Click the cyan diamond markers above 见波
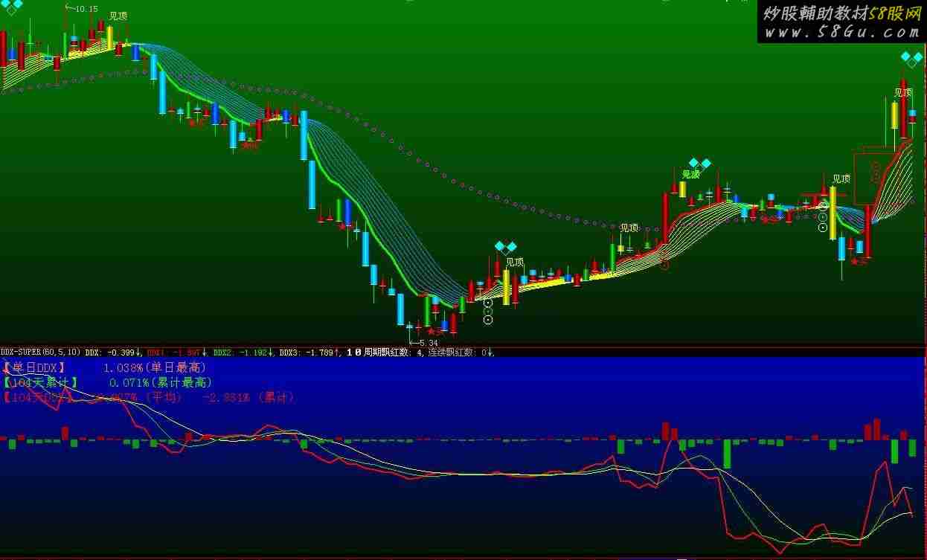927x560 pixels. pyautogui.click(x=699, y=163)
